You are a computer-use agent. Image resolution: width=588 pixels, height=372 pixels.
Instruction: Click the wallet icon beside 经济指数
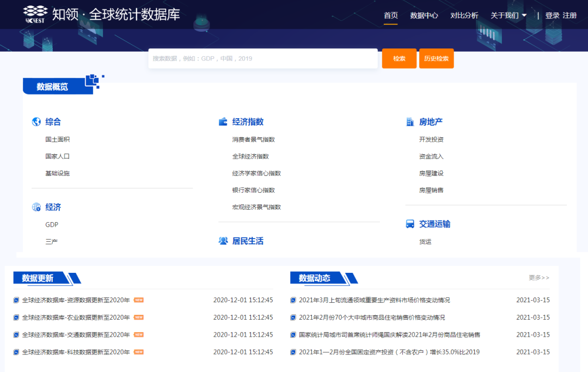click(223, 122)
